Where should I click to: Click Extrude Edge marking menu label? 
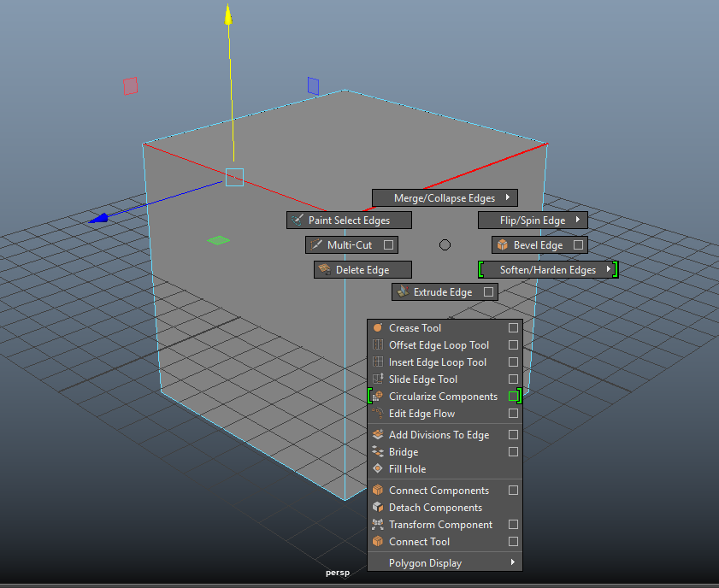coord(443,292)
